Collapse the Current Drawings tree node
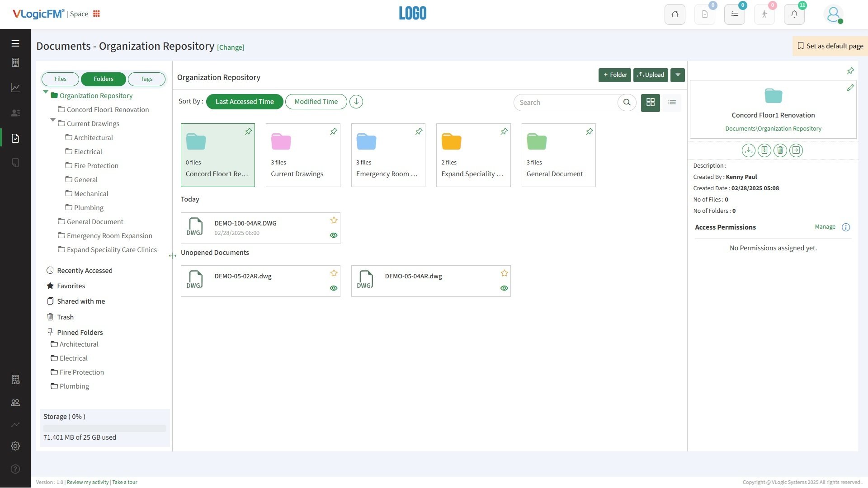Screen dimensions: 868x488 (53, 120)
